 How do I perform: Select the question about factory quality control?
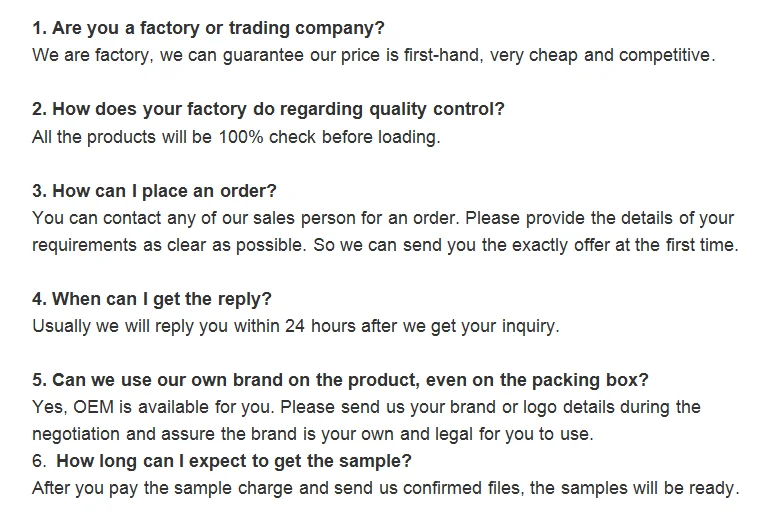click(268, 109)
